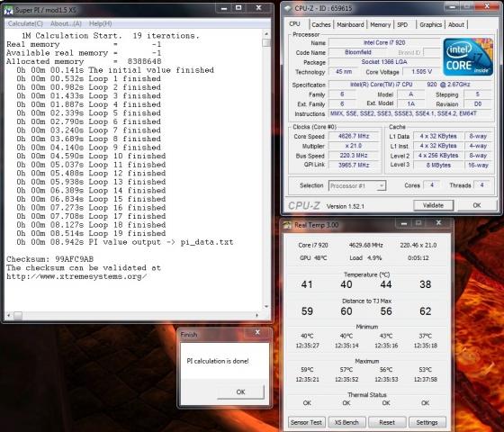Click the XS Bench button in Real Temp
Screen dimensions: 504x432
pyautogui.click(x=346, y=422)
